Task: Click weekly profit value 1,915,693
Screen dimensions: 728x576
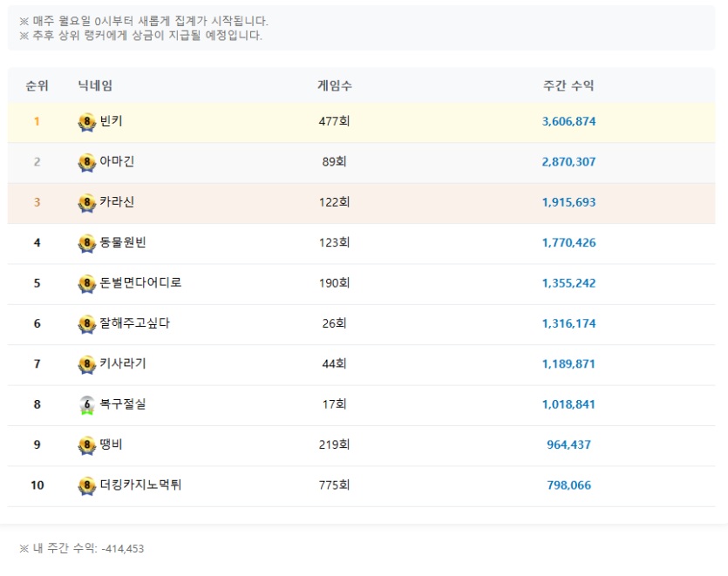Action: (568, 202)
